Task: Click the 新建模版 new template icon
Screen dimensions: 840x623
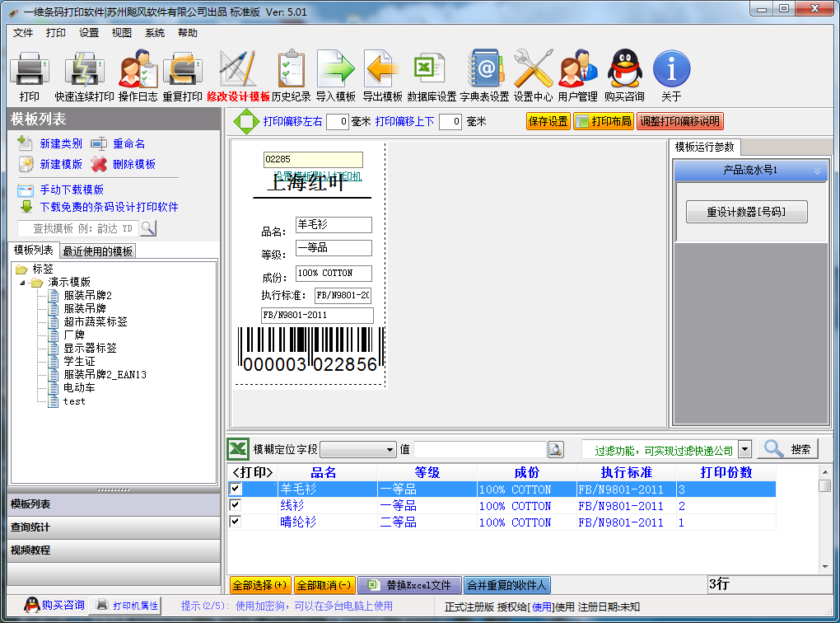Action: tap(26, 164)
